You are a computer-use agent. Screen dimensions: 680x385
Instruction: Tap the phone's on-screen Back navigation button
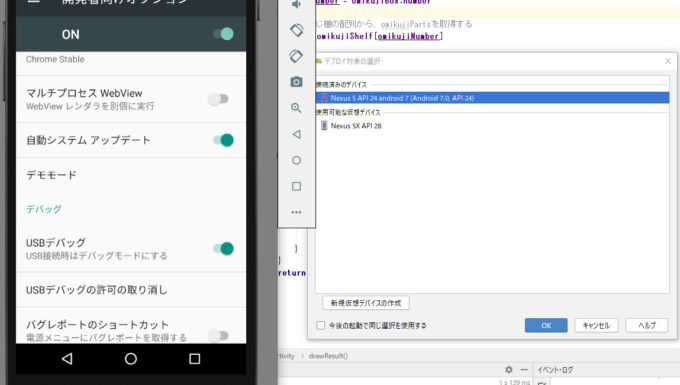coord(67,359)
